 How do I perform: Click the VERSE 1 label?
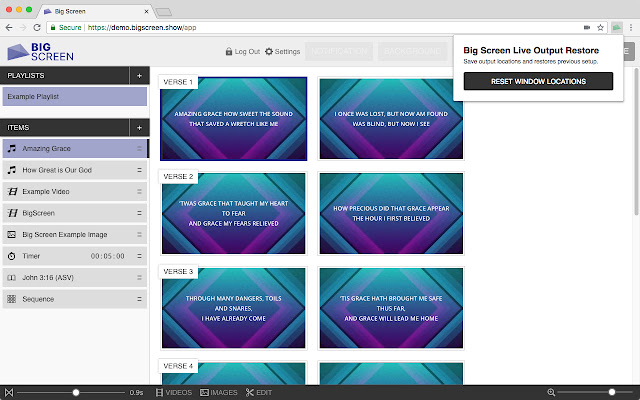(x=178, y=82)
